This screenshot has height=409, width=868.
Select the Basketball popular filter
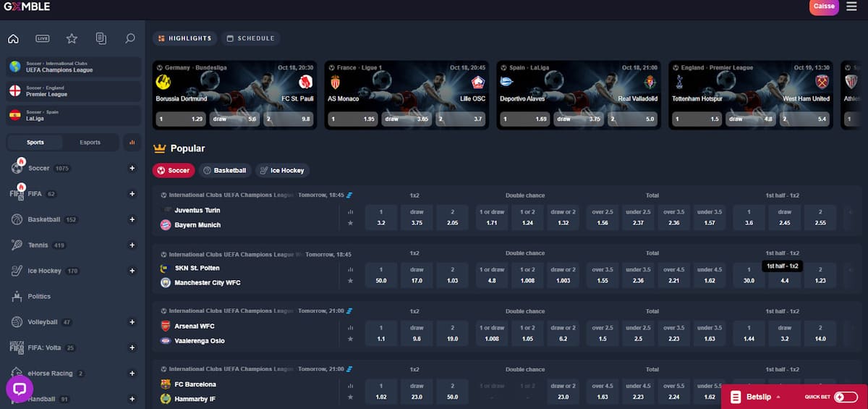pos(225,171)
